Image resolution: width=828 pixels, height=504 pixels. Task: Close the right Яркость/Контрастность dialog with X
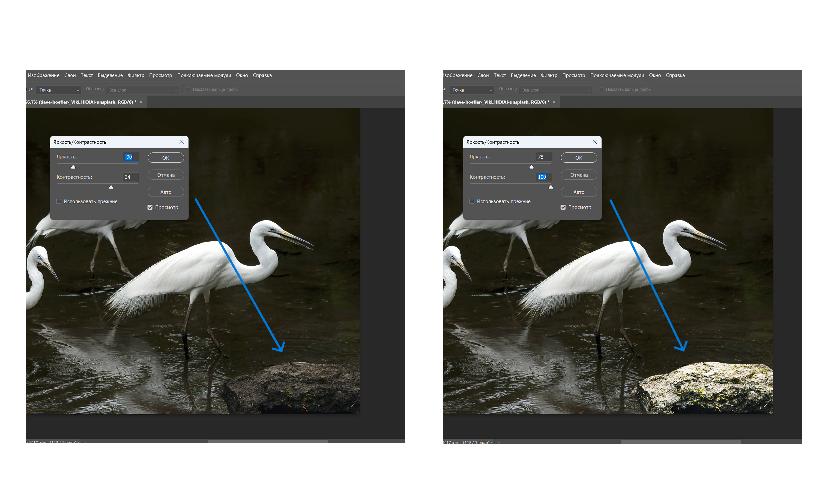point(594,142)
